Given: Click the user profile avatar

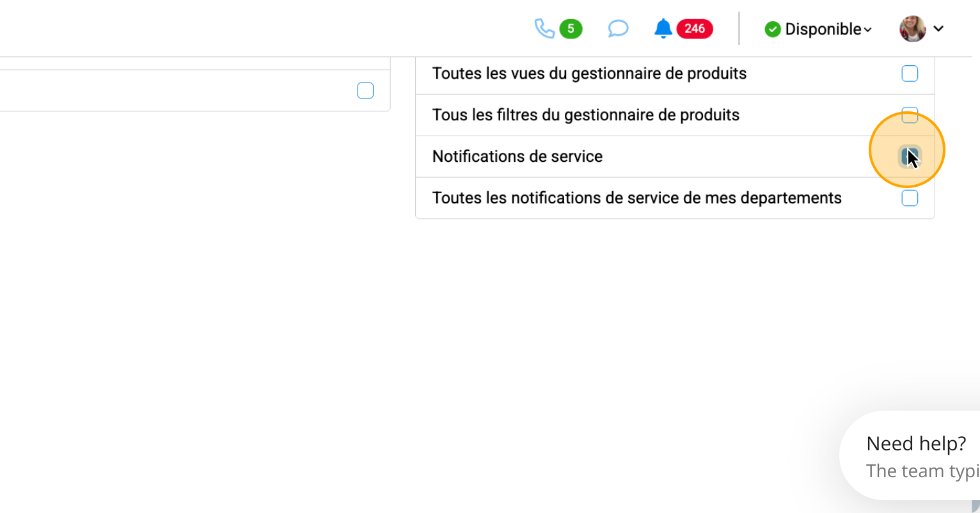Looking at the screenshot, I should click(x=912, y=29).
